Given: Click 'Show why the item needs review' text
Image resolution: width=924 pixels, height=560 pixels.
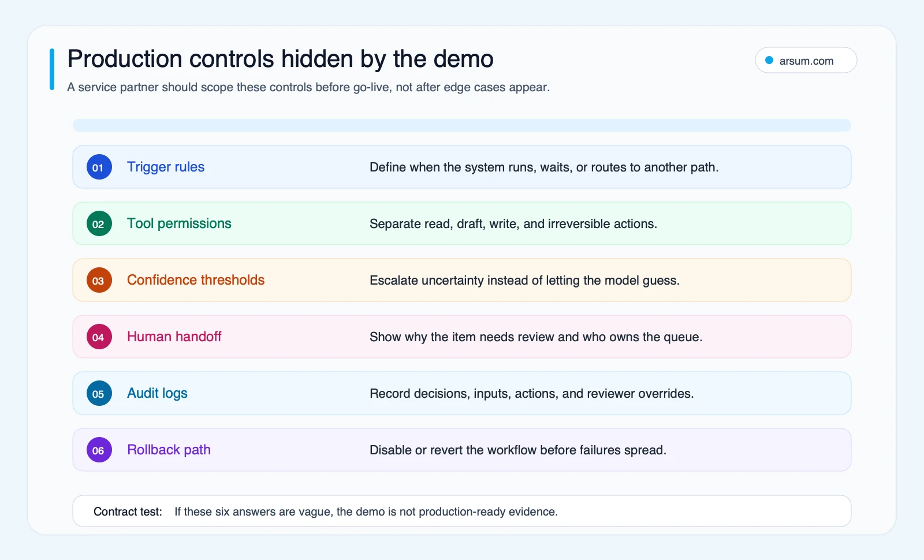Looking at the screenshot, I should (536, 337).
